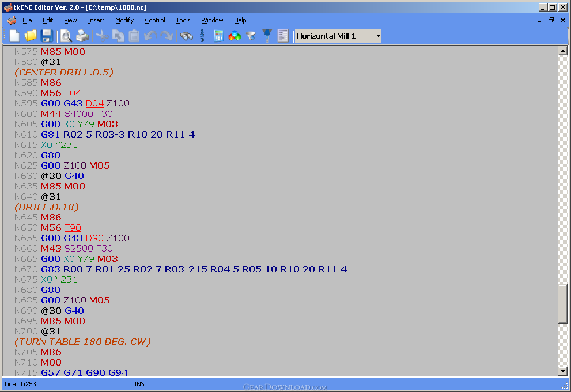Redo with the right curved arrow icon
Image resolution: width=571 pixels, height=392 pixels.
(x=167, y=36)
